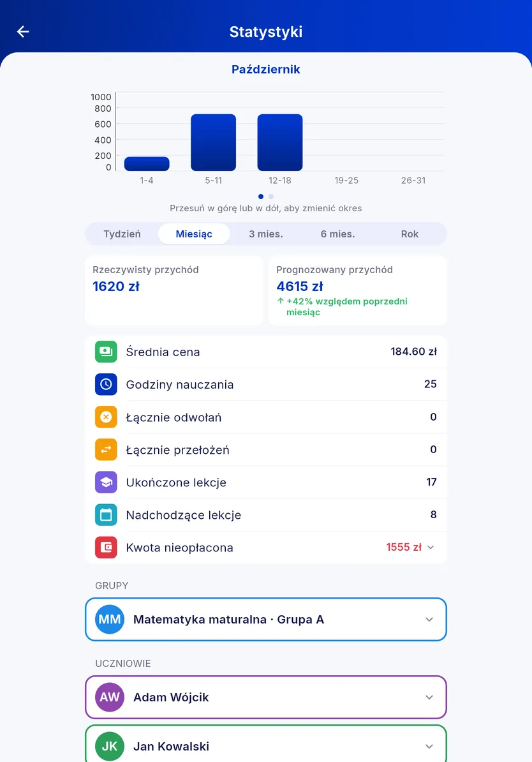532x762 pixels.
Task: Expand Adam Wójcik's details chevron
Action: point(429,697)
